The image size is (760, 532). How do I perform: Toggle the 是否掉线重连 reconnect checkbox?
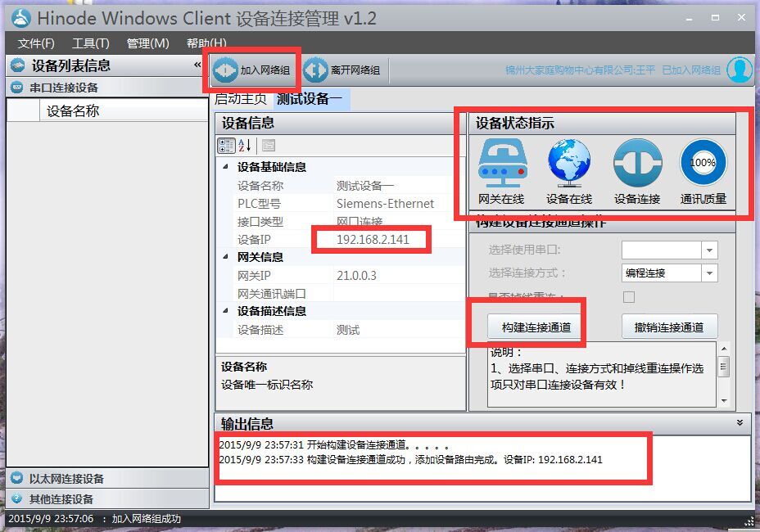(x=629, y=296)
